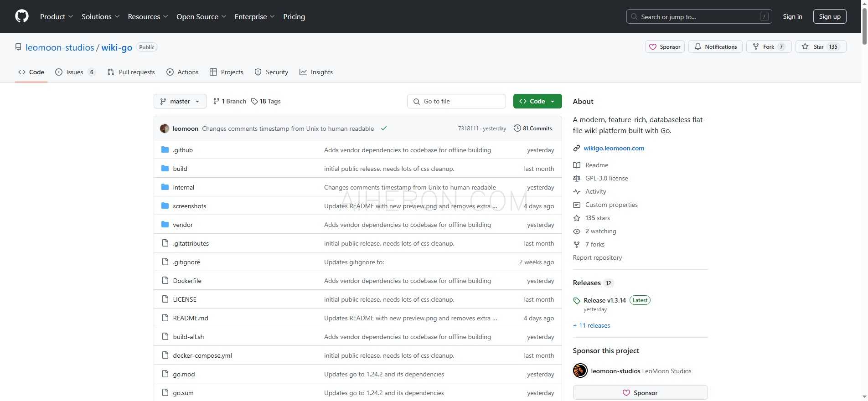
Task: Expand the green Code dropdown button
Action: pos(537,101)
